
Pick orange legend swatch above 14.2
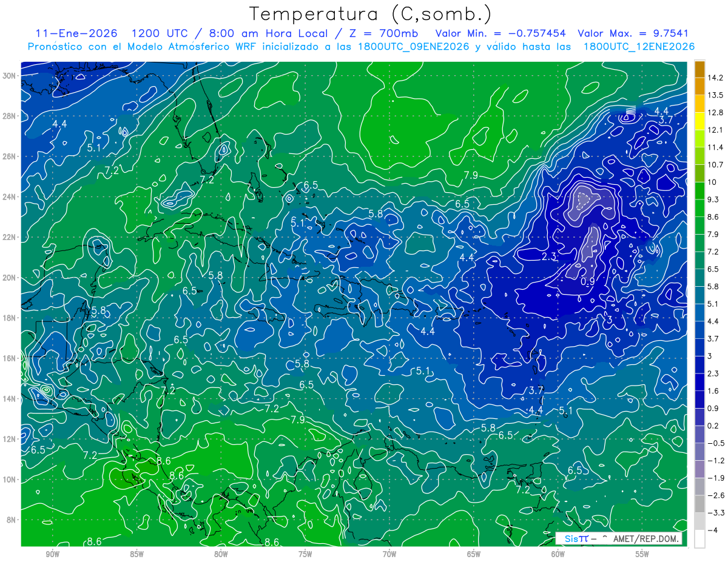pos(700,69)
